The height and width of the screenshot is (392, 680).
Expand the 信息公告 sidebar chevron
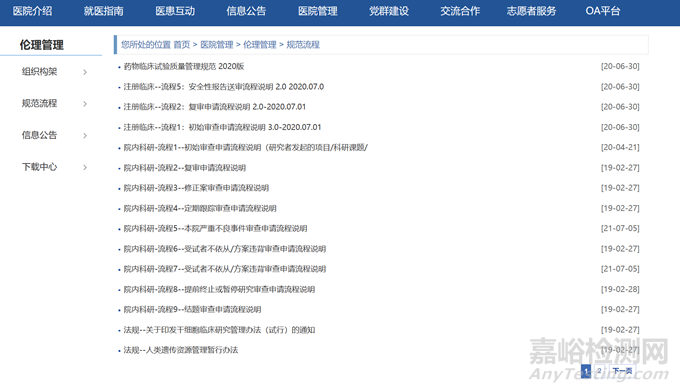85,136
